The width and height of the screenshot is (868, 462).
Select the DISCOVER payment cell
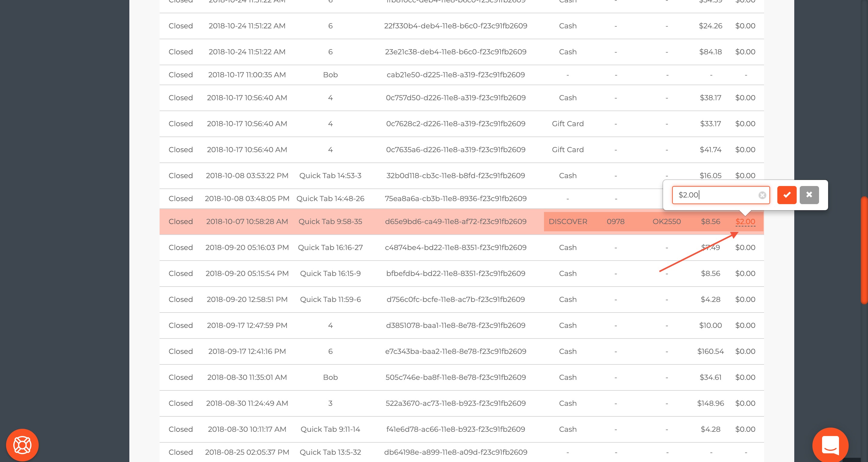[568, 222]
